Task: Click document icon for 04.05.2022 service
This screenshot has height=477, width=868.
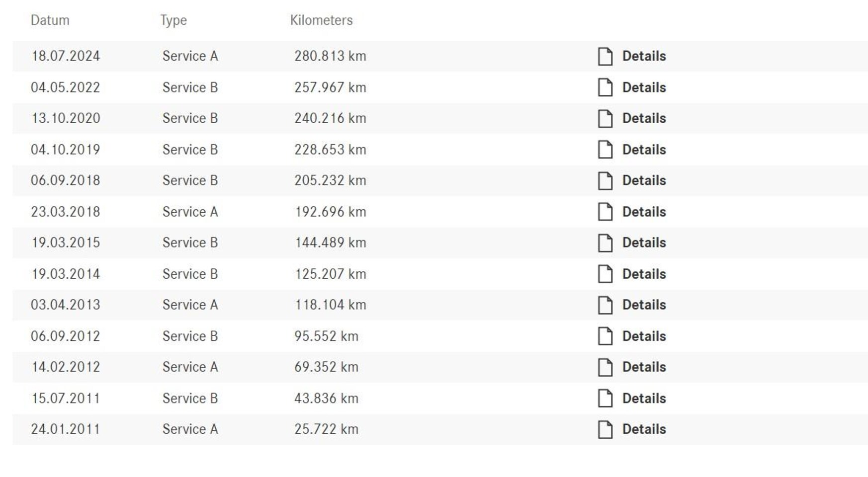Action: tap(605, 87)
